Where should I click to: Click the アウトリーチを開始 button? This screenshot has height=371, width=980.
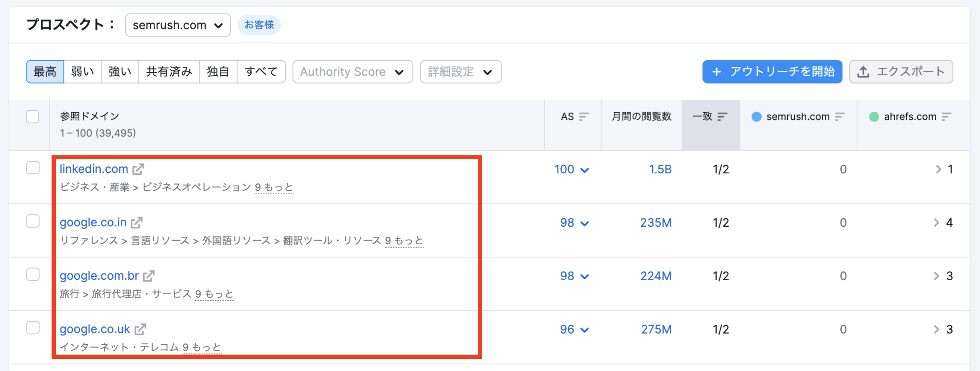772,72
